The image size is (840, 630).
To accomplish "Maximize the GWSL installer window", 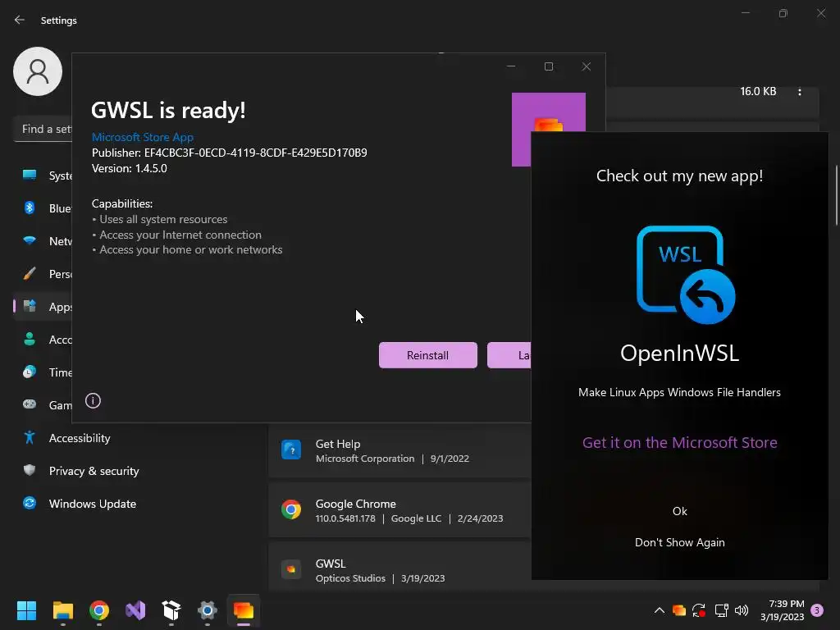I will [549, 66].
